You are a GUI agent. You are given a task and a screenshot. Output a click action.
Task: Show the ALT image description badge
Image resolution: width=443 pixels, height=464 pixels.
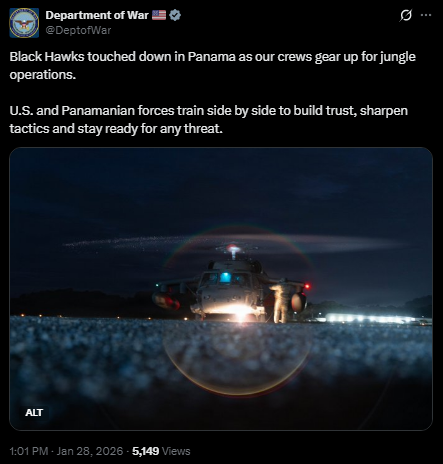point(34,412)
